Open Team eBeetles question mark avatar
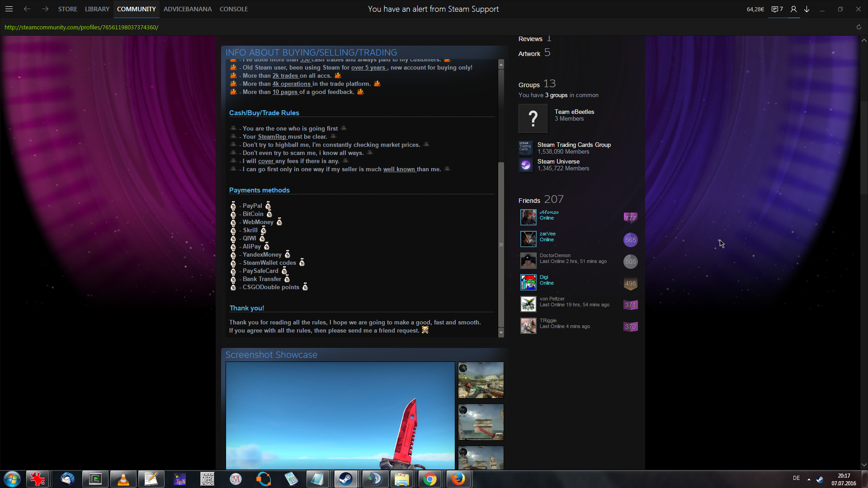 pos(533,118)
